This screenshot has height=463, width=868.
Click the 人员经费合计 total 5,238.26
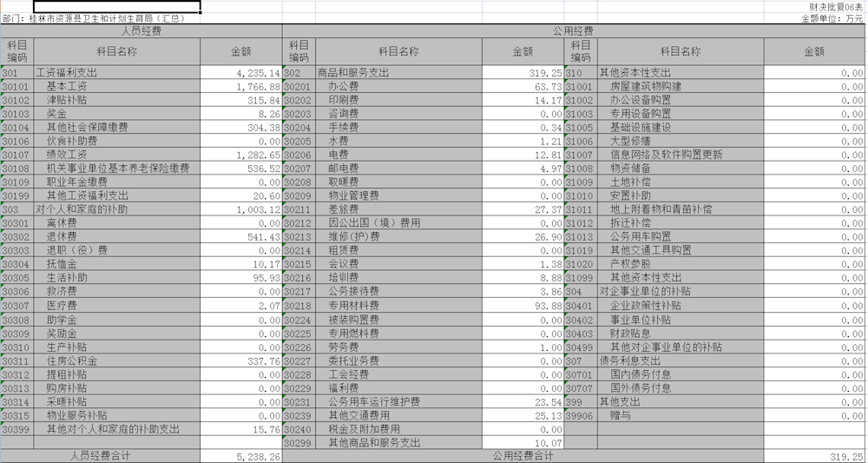(x=241, y=456)
